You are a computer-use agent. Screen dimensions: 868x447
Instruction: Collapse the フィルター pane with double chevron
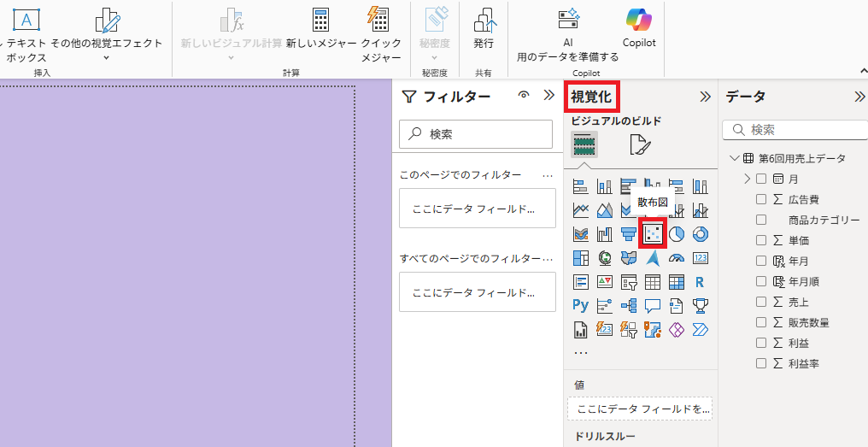pyautogui.click(x=548, y=95)
